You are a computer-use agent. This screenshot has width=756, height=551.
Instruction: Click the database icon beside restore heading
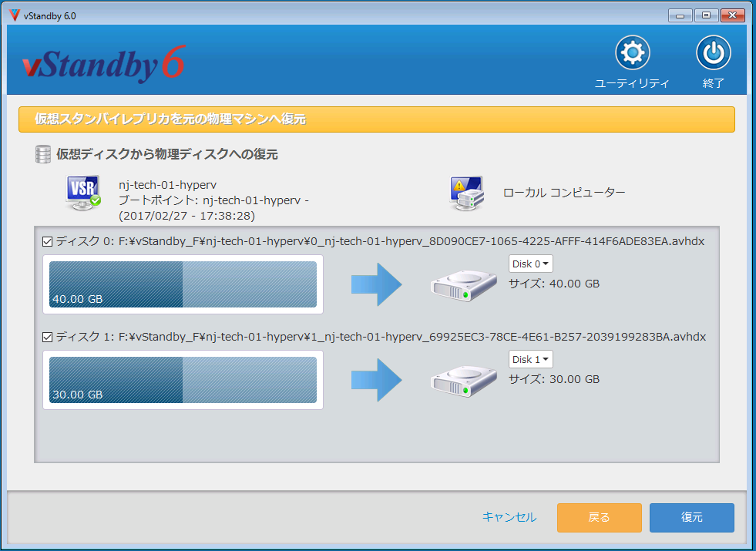click(x=42, y=154)
